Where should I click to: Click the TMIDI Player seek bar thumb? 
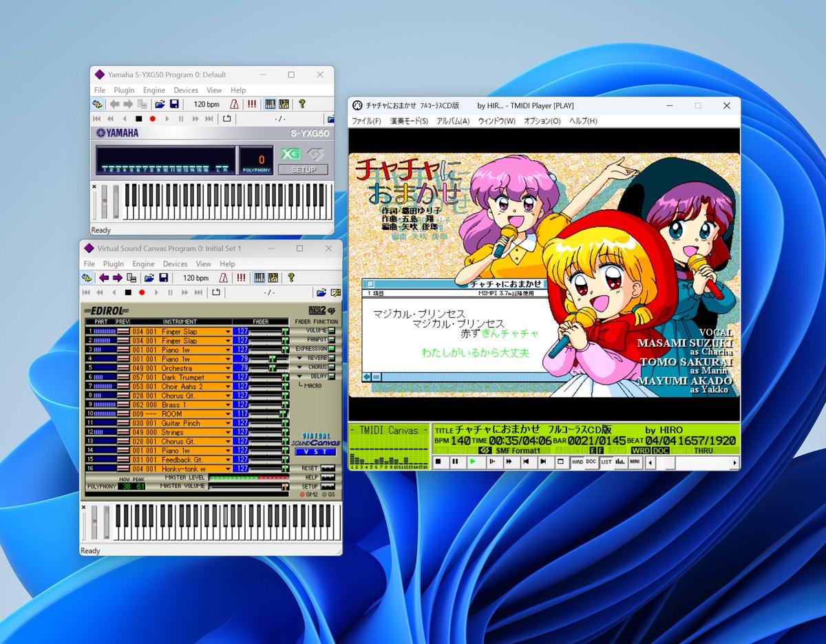670,462
